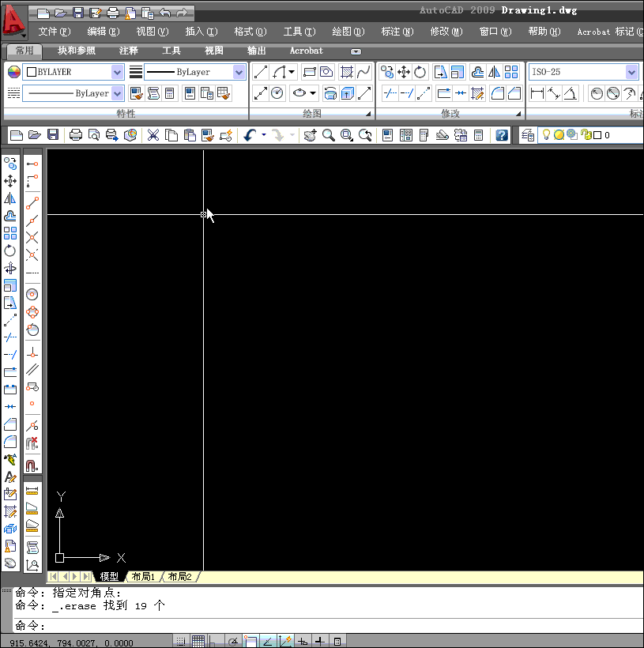Select the Circle tool in the 绘图 panel
Screen dimensions: 644x648
point(277,93)
